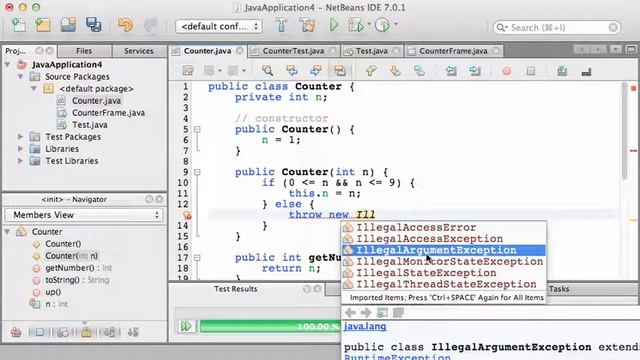Image resolution: width=640 pixels, height=360 pixels.
Task: Click the Javadoc popup forward arrow
Action: point(366,313)
